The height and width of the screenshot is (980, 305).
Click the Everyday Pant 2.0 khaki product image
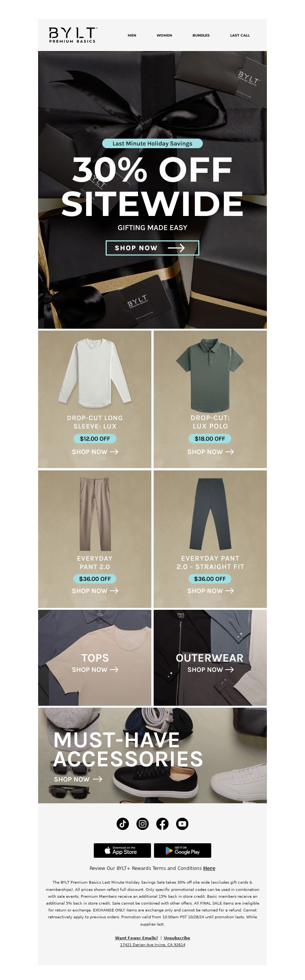pyautogui.click(x=95, y=512)
